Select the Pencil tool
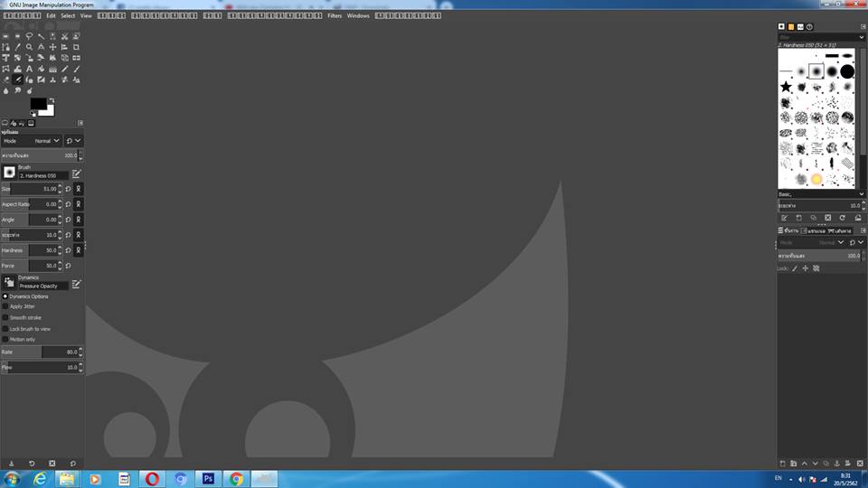The height and width of the screenshot is (488, 868). (x=64, y=70)
